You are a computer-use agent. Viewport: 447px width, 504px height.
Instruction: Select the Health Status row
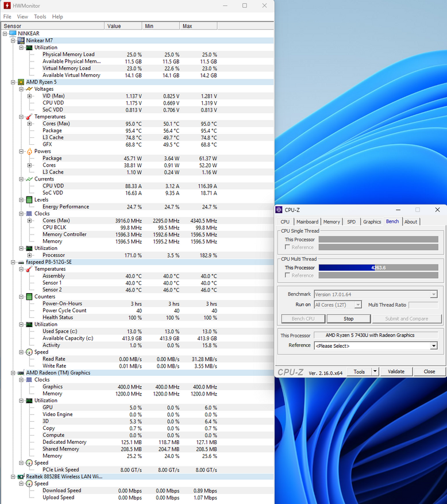click(137, 317)
